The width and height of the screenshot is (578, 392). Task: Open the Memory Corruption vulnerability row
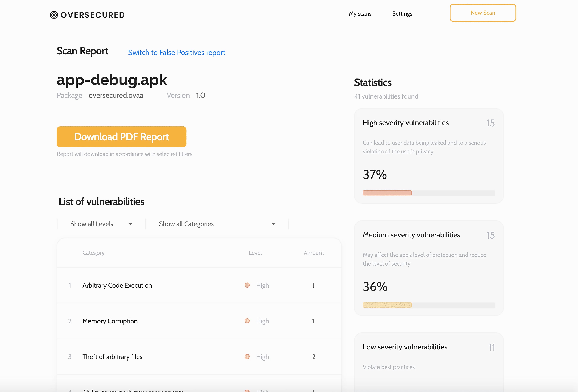click(x=110, y=321)
